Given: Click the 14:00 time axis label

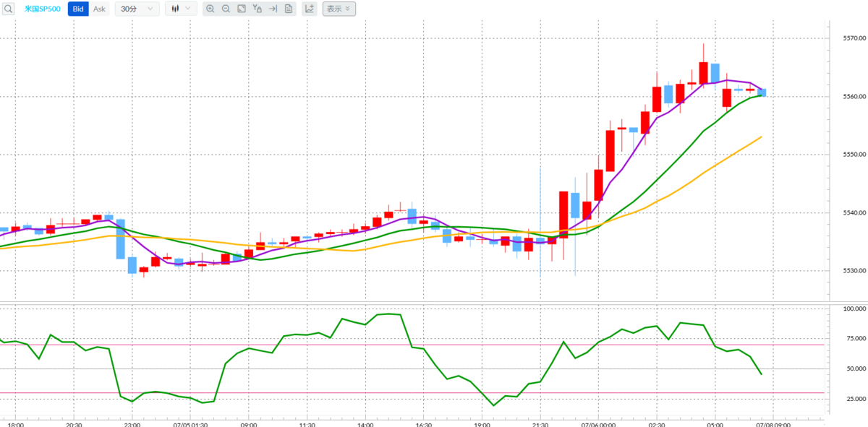Looking at the screenshot, I should click(365, 423).
